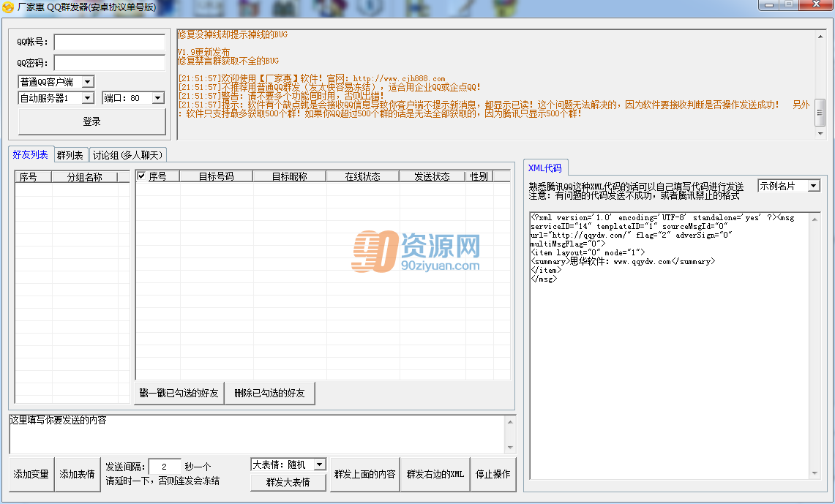
Task: Click the 目标昵称 column header
Action: coord(289,176)
